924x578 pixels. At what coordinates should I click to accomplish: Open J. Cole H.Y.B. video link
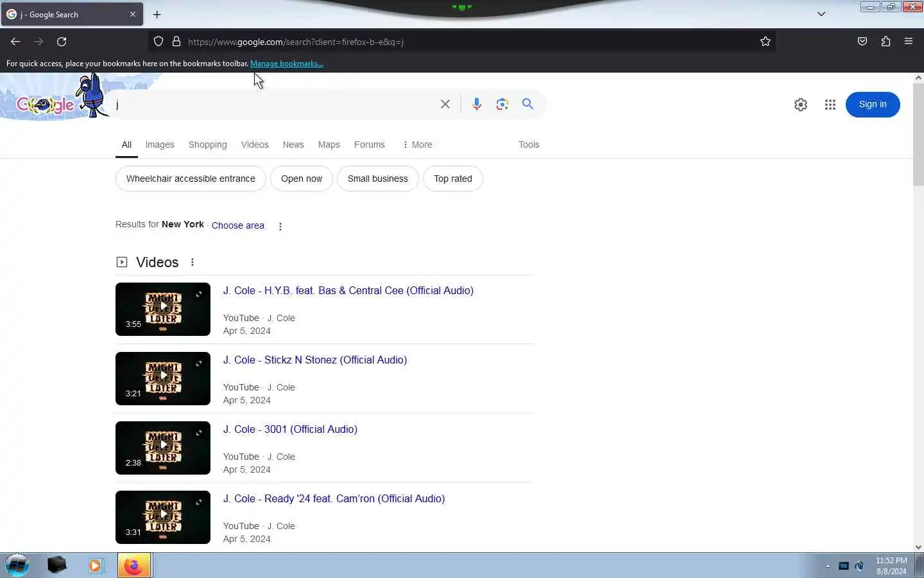click(x=348, y=290)
